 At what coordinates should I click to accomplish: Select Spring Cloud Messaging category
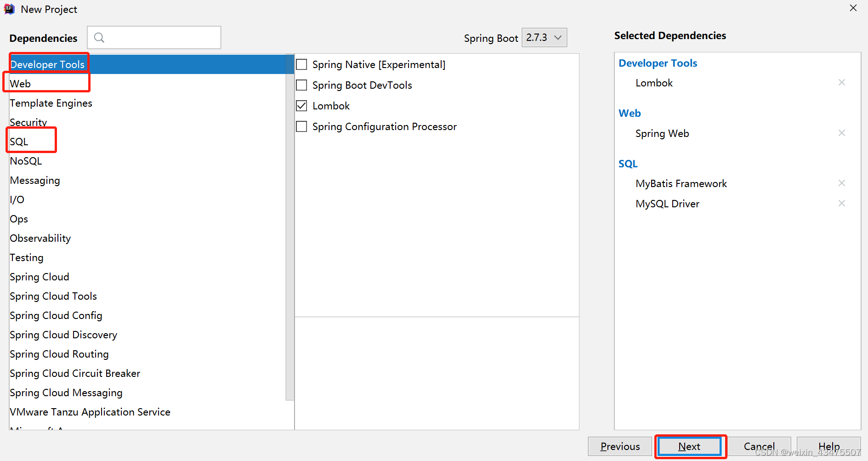tap(147, 393)
